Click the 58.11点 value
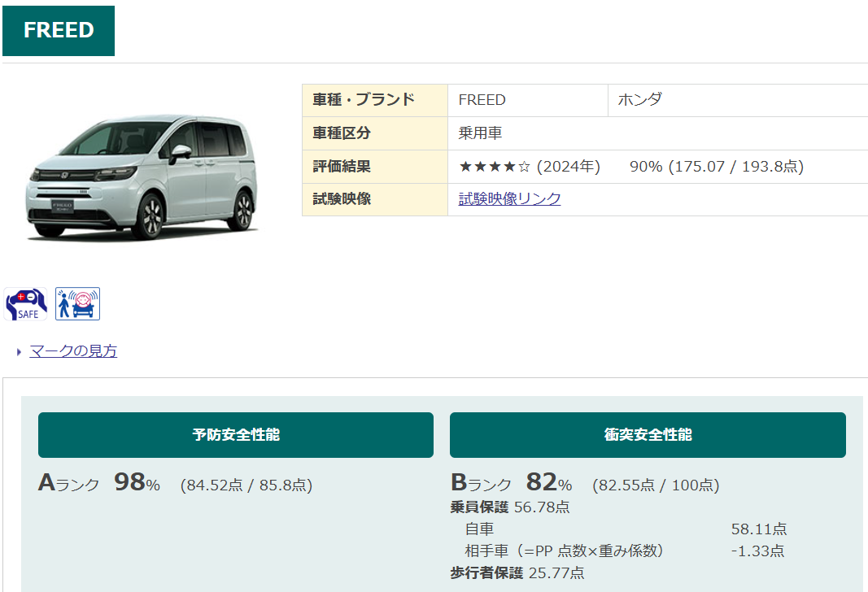The height and width of the screenshot is (592, 868). [759, 529]
